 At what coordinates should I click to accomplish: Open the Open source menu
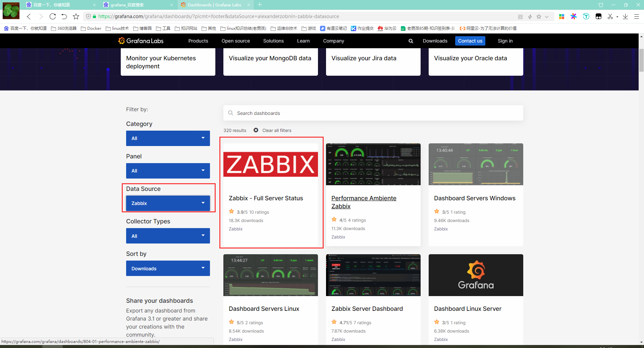[x=236, y=41]
